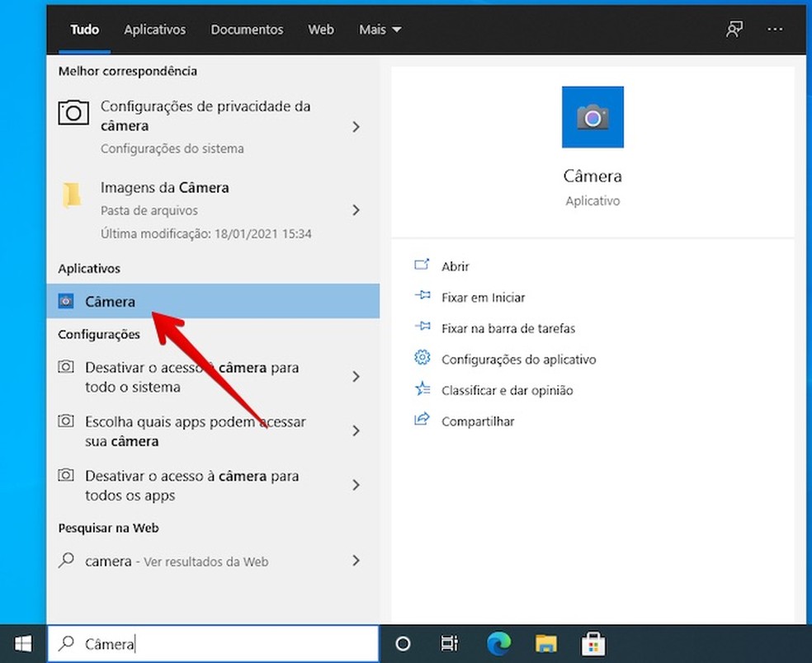Click the Fixar na barra de tarefas icon
This screenshot has width=812, height=663.
pyautogui.click(x=422, y=328)
